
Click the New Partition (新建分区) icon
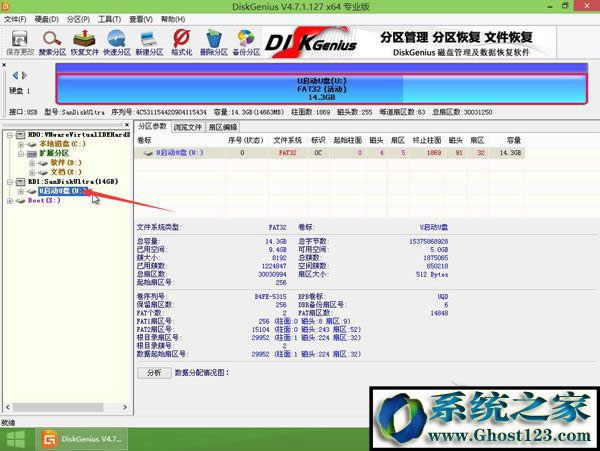[x=149, y=41]
